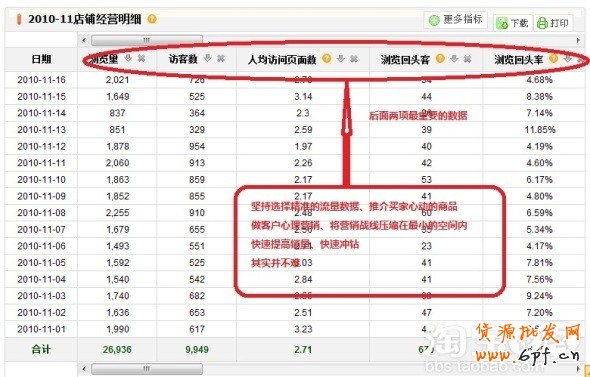The image size is (590, 377).
Task: Click the bottom horizontal scrollbar thumb
Action: (147, 369)
